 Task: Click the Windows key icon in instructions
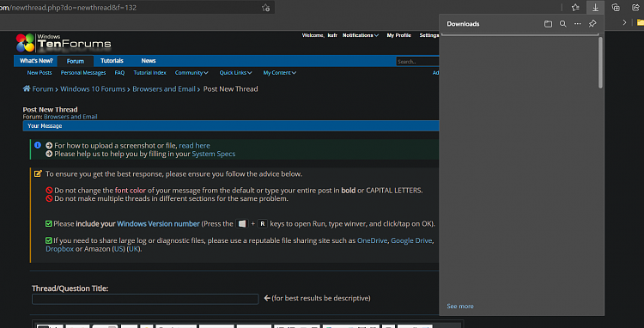point(242,224)
